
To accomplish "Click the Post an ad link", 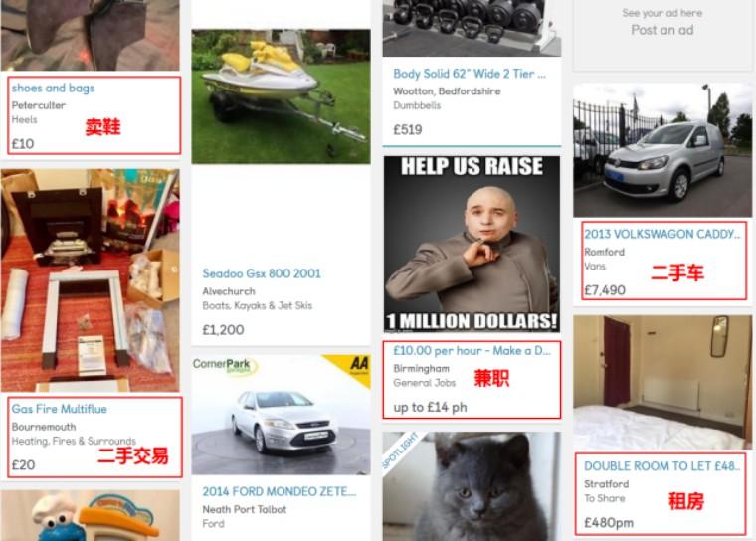I will point(661,30).
